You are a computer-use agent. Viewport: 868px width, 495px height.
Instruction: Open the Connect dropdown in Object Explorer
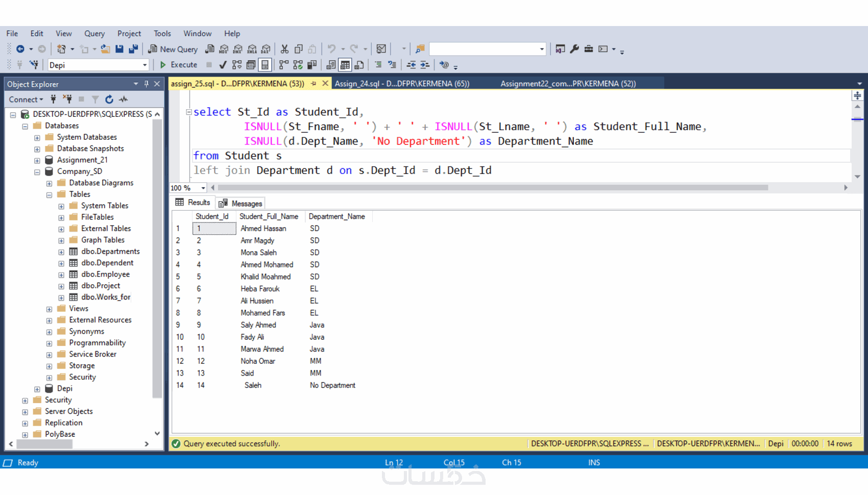[x=26, y=100]
